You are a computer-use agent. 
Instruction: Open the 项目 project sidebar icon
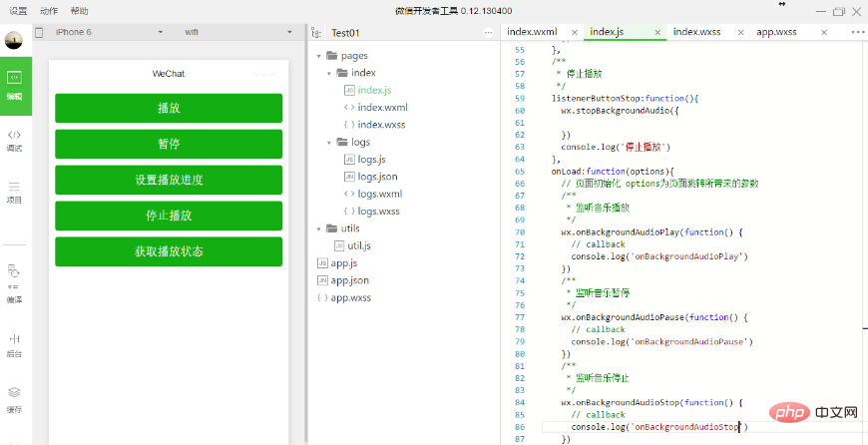[x=14, y=192]
